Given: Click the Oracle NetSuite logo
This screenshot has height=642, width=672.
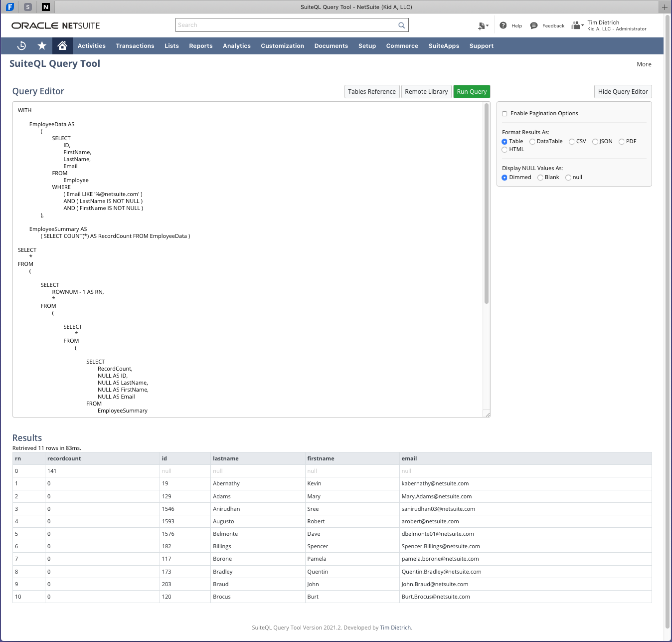Looking at the screenshot, I should coord(56,25).
